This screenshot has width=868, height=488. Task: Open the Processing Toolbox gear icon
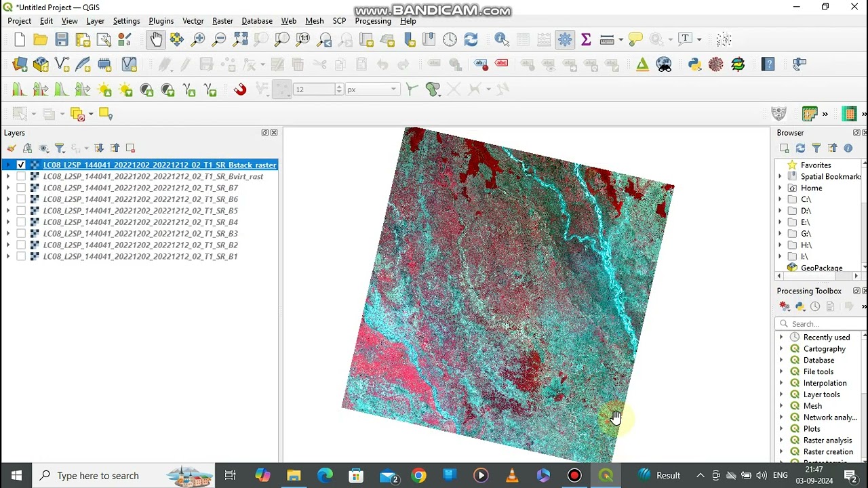pos(565,39)
